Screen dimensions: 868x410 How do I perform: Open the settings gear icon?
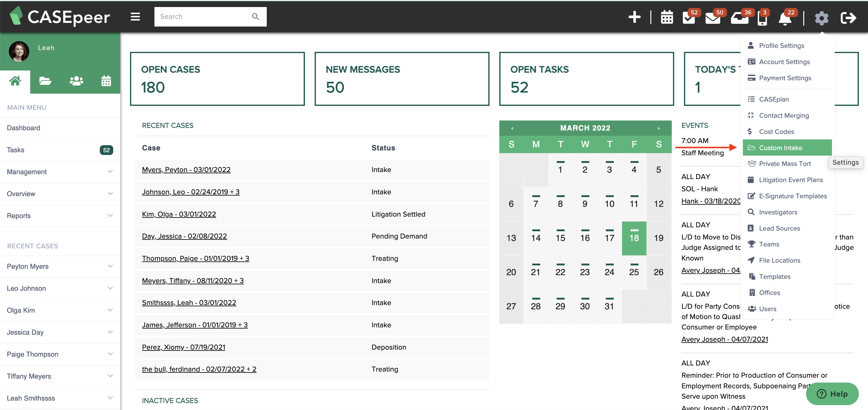(822, 18)
